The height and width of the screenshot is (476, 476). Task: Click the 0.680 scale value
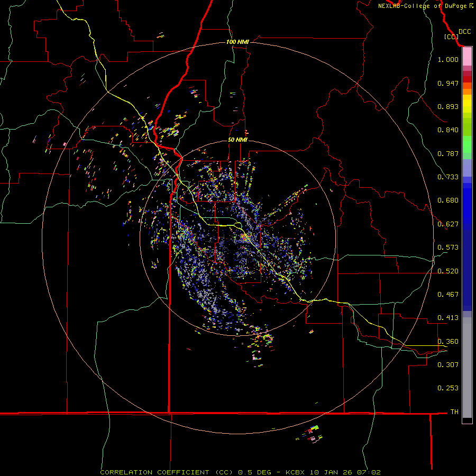[448, 200]
